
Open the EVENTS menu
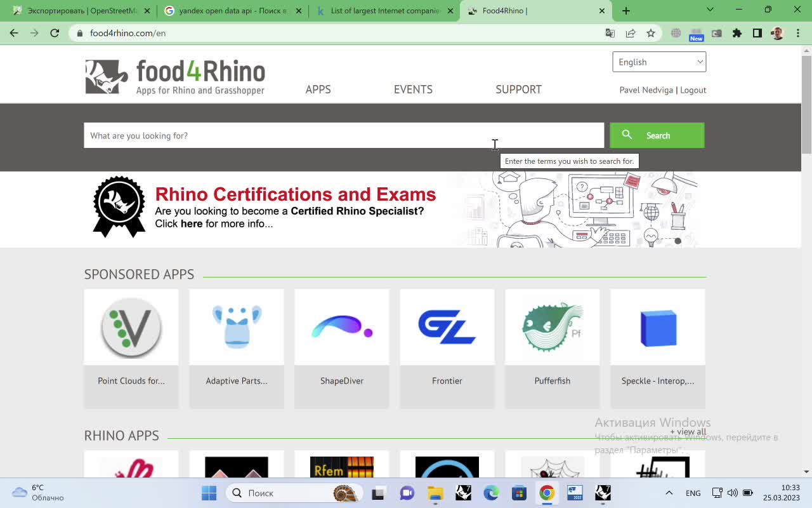tap(413, 90)
